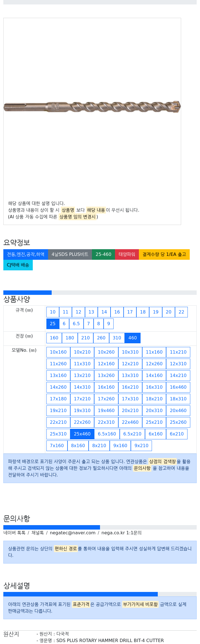Click the 4날SDS PLUS비트 tag
Screen dimensions: 200x644
coord(70,254)
